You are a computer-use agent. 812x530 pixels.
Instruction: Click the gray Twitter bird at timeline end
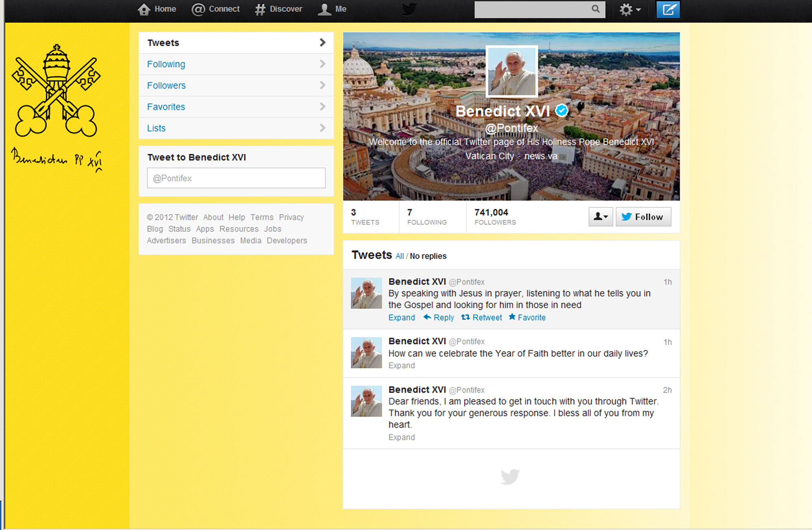[510, 476]
